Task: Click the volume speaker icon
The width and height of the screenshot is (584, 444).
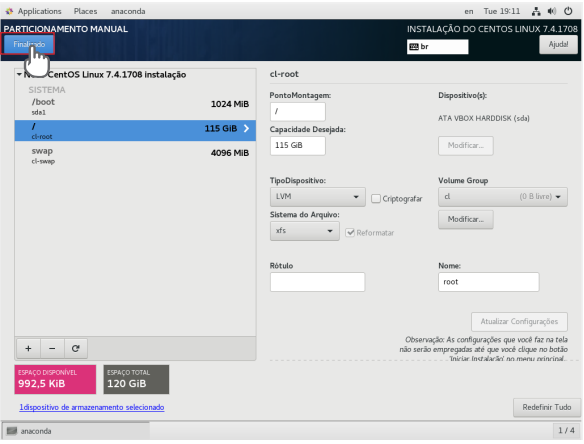Action: [552, 11]
